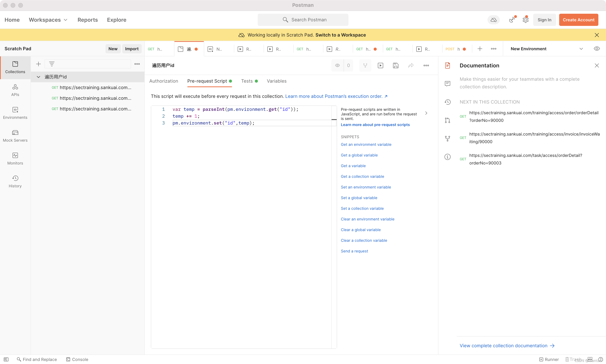Screen dimensions: 606x364
Task: Insert Clear a collection variable snippet
Action: click(x=364, y=240)
